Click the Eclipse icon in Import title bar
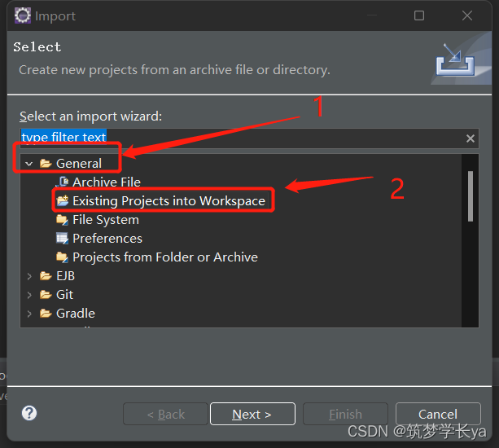This screenshot has width=499, height=448. 22,15
